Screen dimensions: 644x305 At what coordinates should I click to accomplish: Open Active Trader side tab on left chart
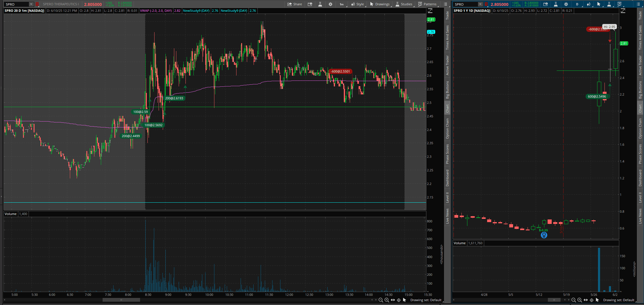click(x=447, y=65)
